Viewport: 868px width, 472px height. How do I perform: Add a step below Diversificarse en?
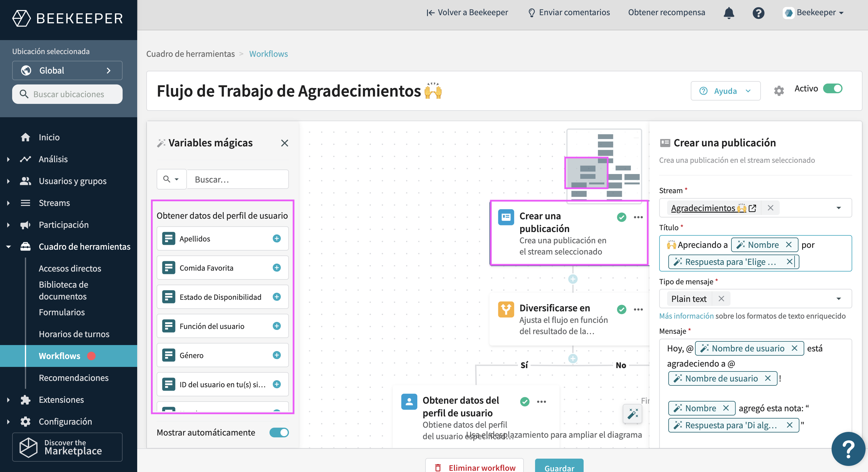(x=573, y=358)
